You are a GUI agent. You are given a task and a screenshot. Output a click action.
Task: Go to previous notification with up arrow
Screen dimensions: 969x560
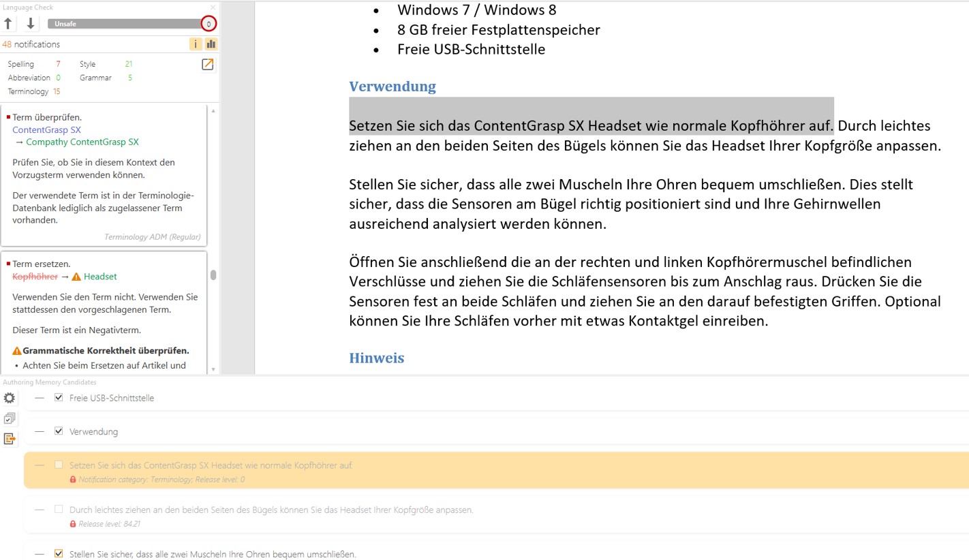[8, 24]
